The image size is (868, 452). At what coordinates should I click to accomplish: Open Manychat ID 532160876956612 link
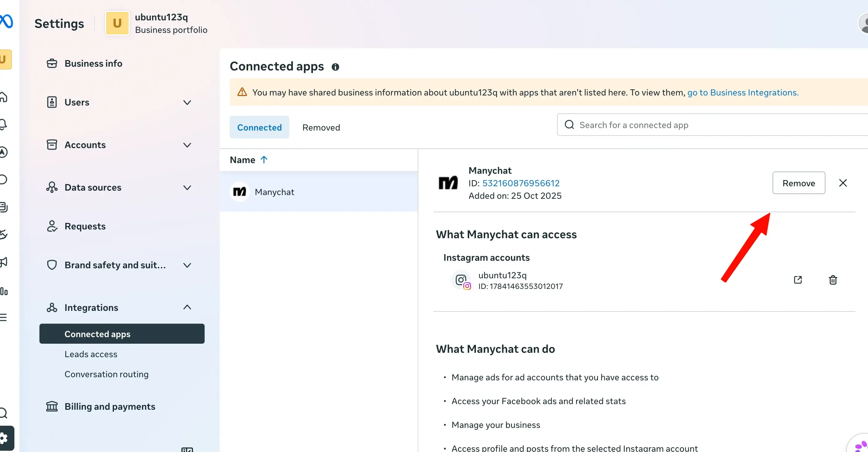[x=521, y=183]
